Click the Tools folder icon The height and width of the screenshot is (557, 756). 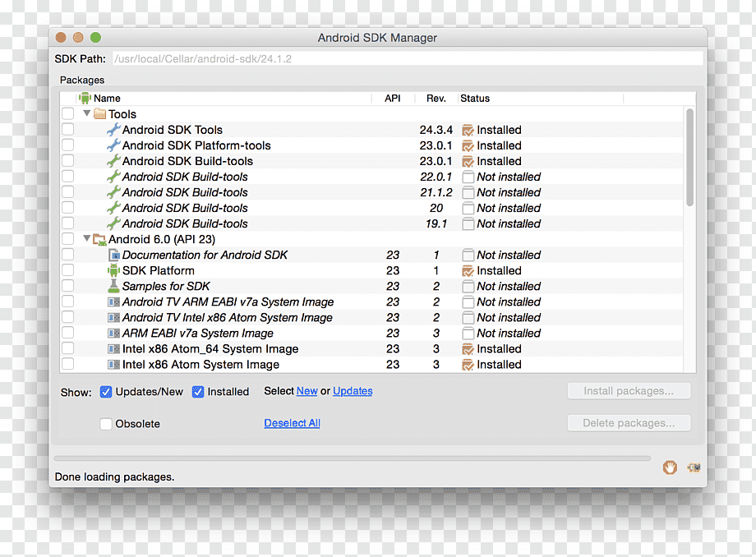click(x=99, y=113)
